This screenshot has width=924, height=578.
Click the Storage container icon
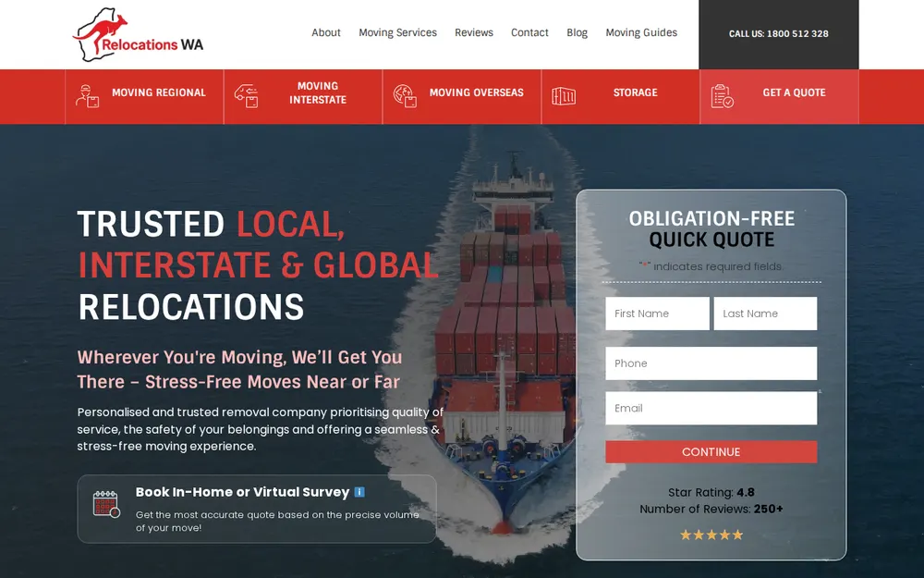pos(564,96)
